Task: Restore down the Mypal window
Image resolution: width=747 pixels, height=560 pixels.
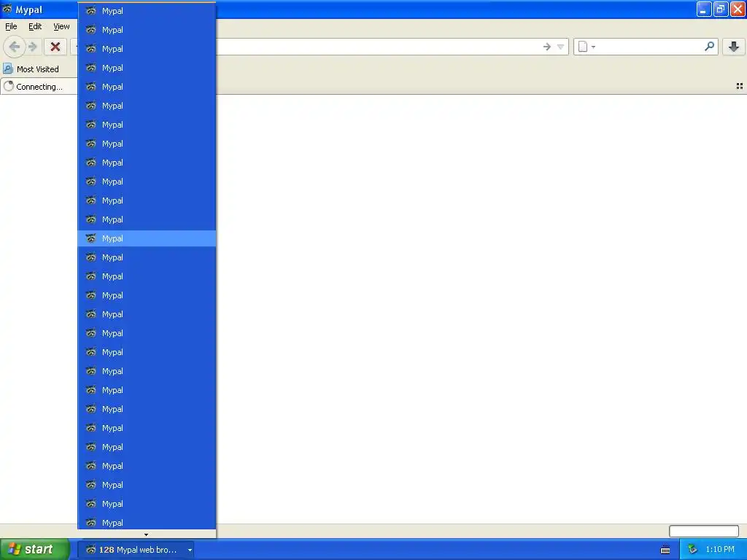Action: coord(721,9)
